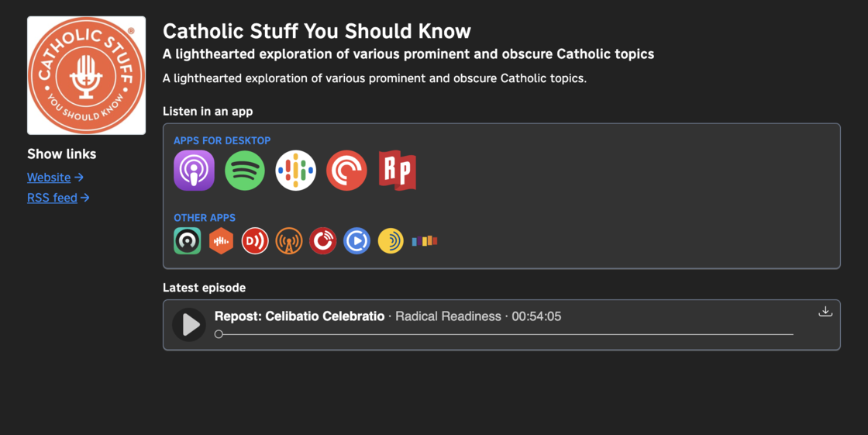This screenshot has height=435, width=868.
Task: Click the Listen in an app heading
Action: pyautogui.click(x=208, y=112)
